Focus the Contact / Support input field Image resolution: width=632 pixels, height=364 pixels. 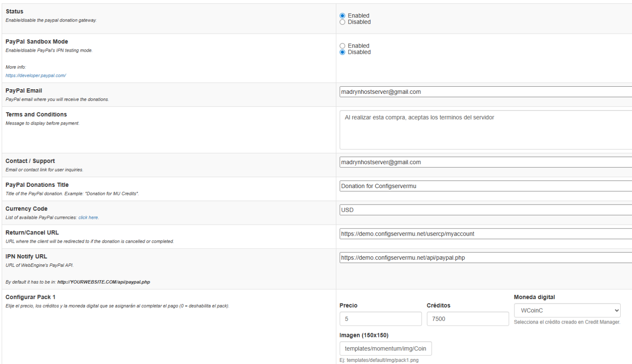(x=485, y=162)
